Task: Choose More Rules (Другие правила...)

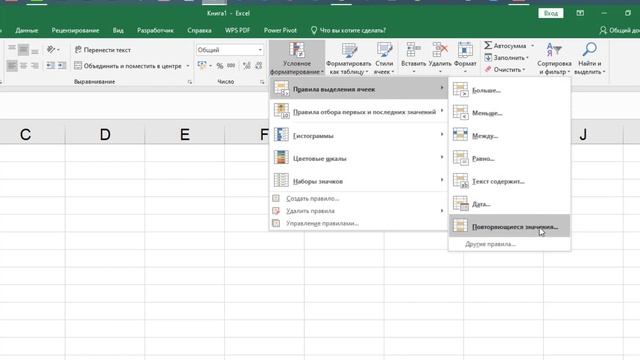Action: [x=509, y=244]
